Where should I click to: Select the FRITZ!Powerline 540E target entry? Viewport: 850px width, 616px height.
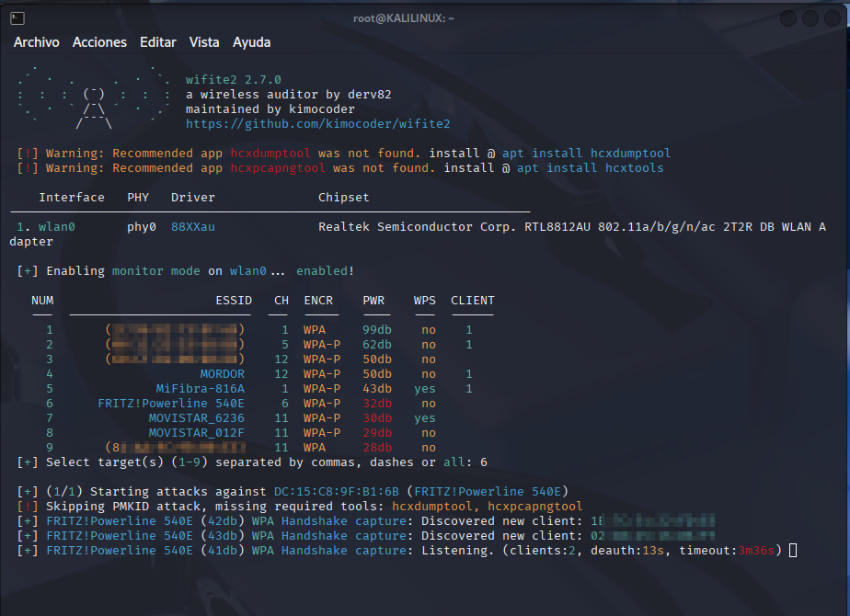coord(171,403)
